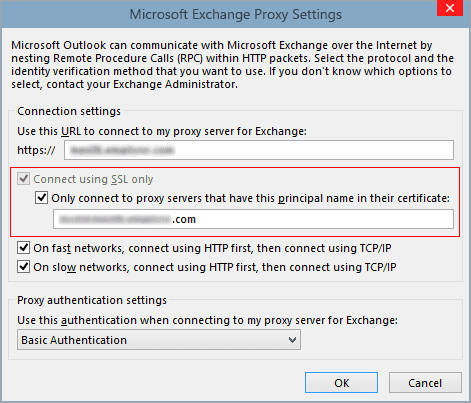Uncheck the principal name in certificate checkbox
The image size is (471, 403).
pyautogui.click(x=42, y=198)
